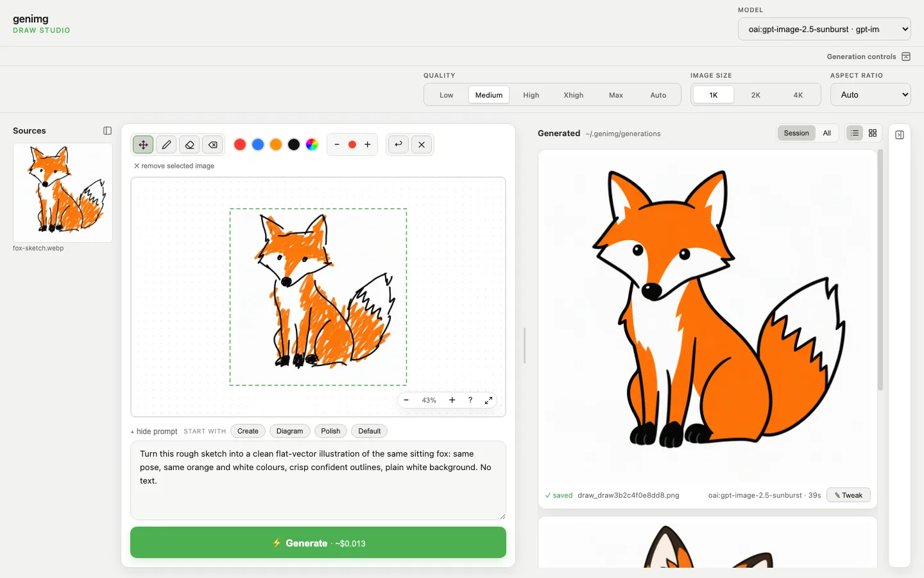Click the Generated panel scrollbar
The image size is (924, 578).
click(880, 270)
